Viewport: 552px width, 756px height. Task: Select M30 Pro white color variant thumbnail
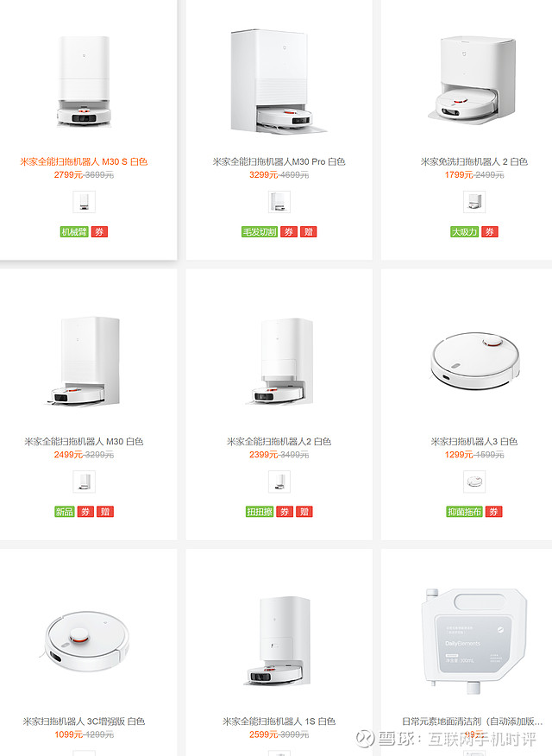tap(279, 202)
